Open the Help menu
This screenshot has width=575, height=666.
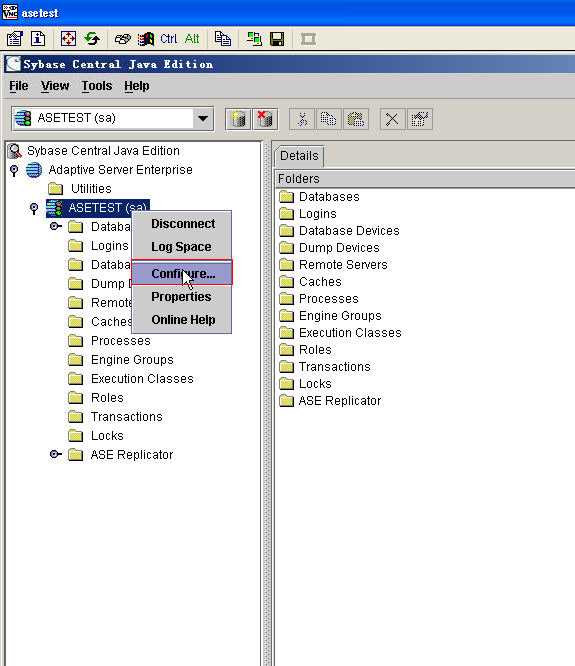(x=137, y=86)
